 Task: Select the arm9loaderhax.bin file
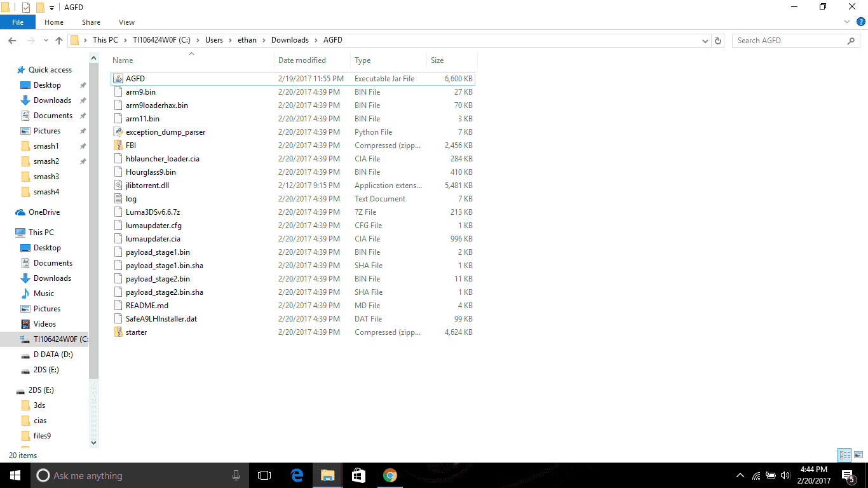point(293,105)
